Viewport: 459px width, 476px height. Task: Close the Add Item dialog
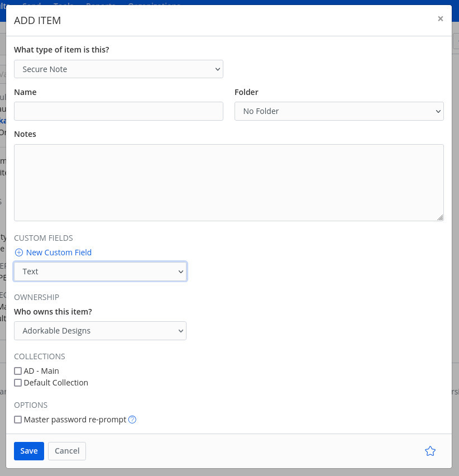point(440,19)
